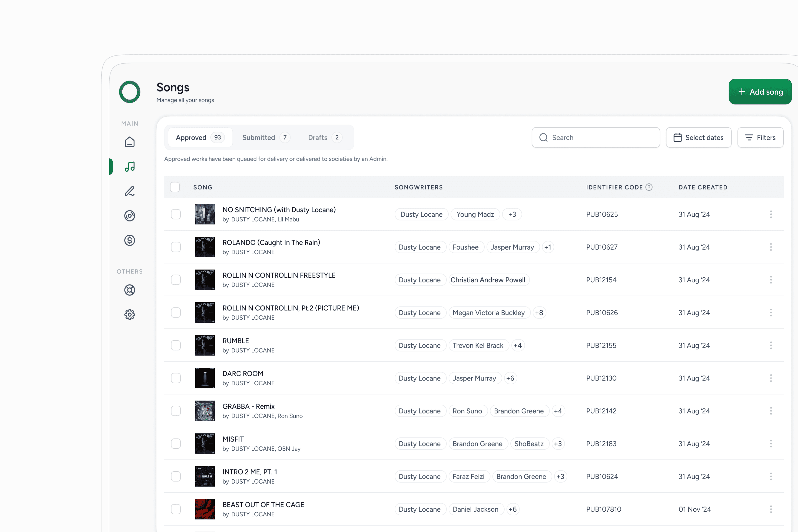Click the NO SNITCHING album cover
The image size is (798, 532).
point(205,214)
